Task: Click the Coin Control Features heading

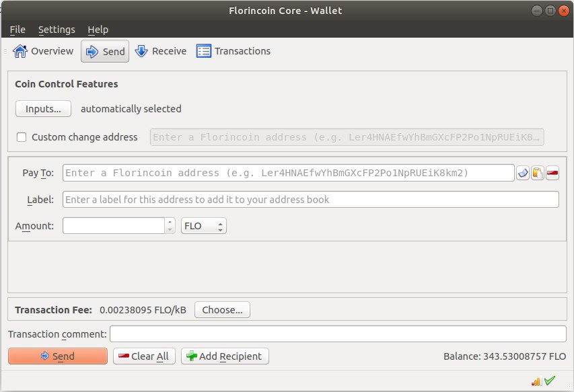Action: [x=66, y=84]
